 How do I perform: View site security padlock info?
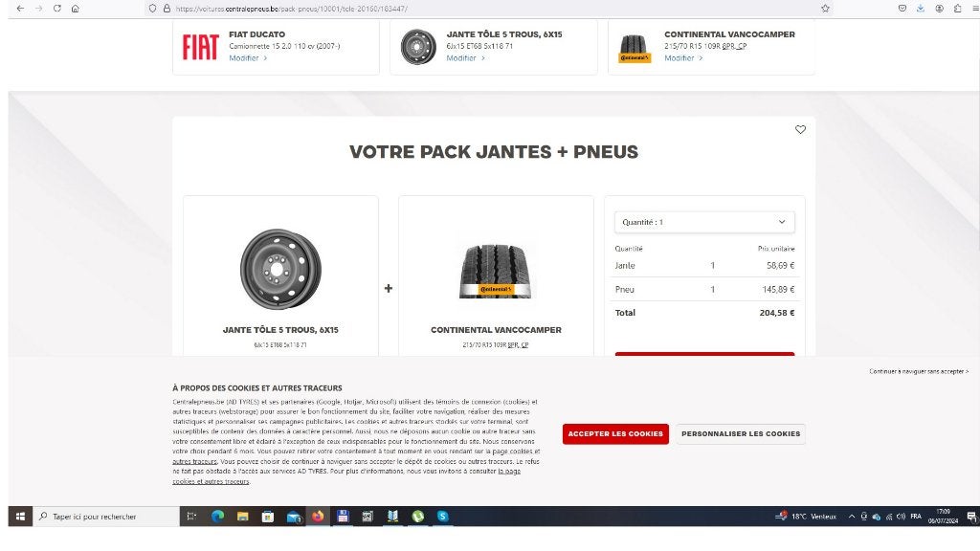[x=167, y=9]
